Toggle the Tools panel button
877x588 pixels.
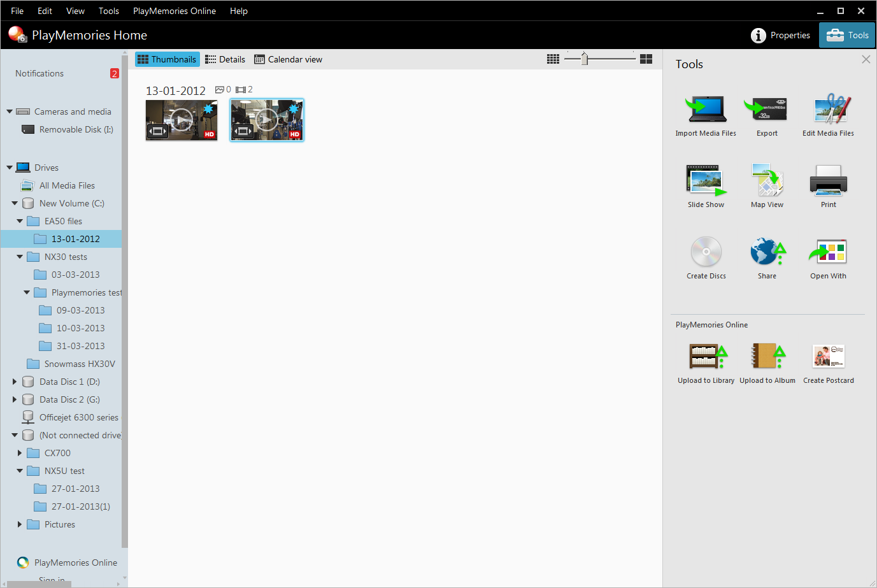coord(847,35)
